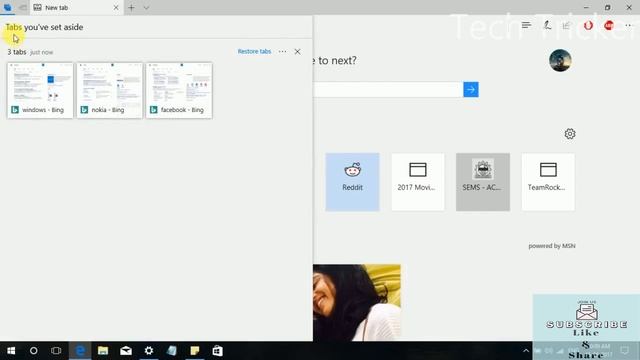The width and height of the screenshot is (640, 360).
Task: Expand the tab previews chevron
Action: click(x=146, y=7)
